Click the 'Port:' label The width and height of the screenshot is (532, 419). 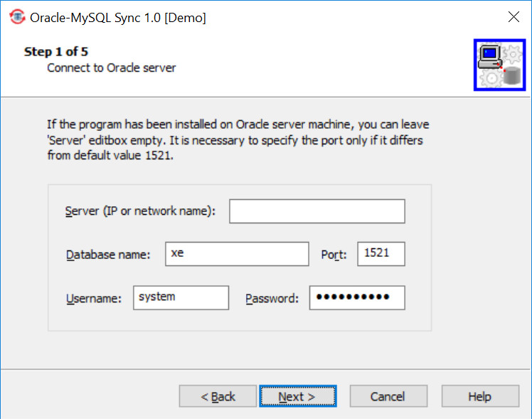pyautogui.click(x=334, y=255)
